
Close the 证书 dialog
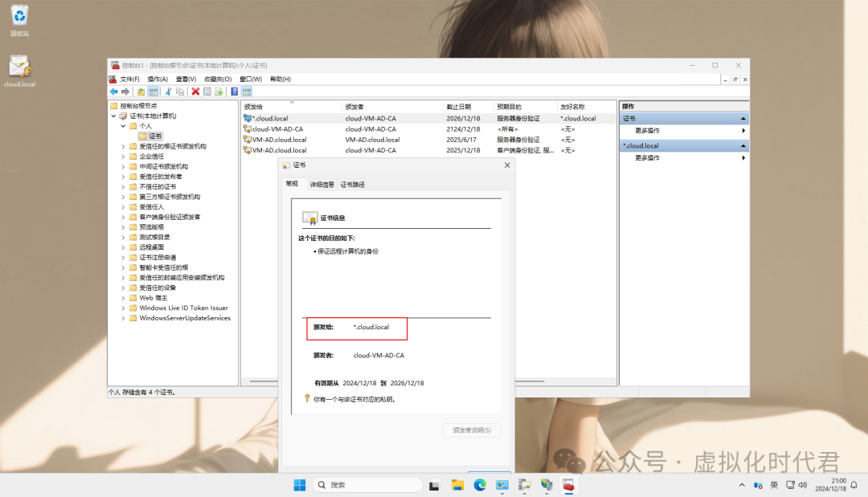click(x=507, y=165)
